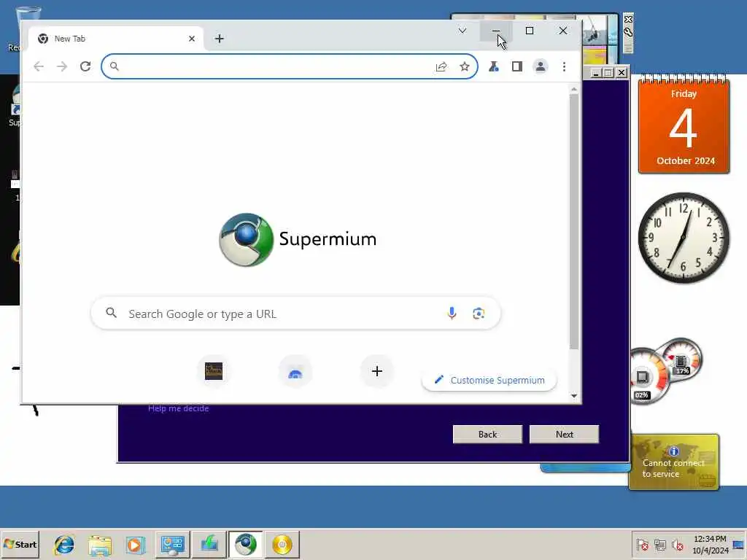Viewport: 747px width, 560px height.
Task: Open the Experiments flask icon in the toolbar
Action: (494, 66)
